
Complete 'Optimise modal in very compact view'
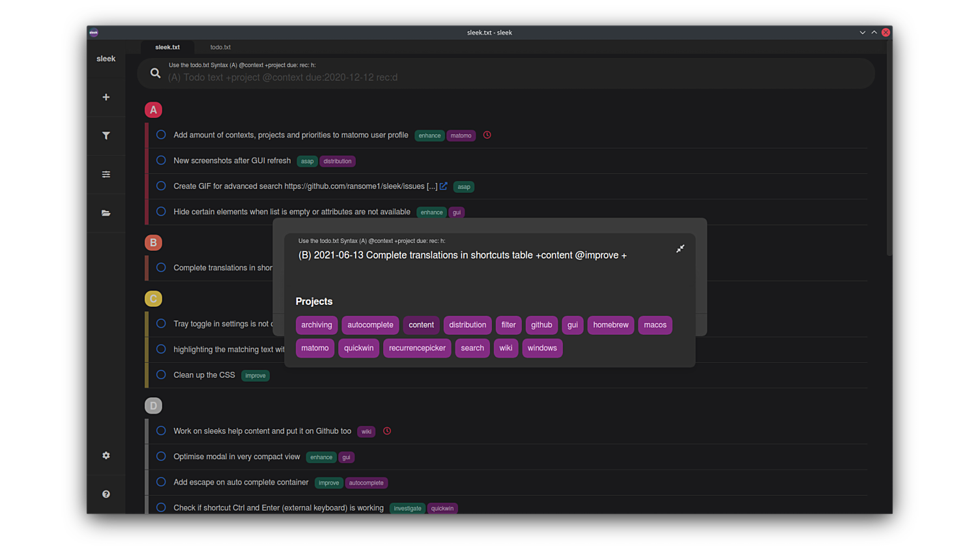161,457
